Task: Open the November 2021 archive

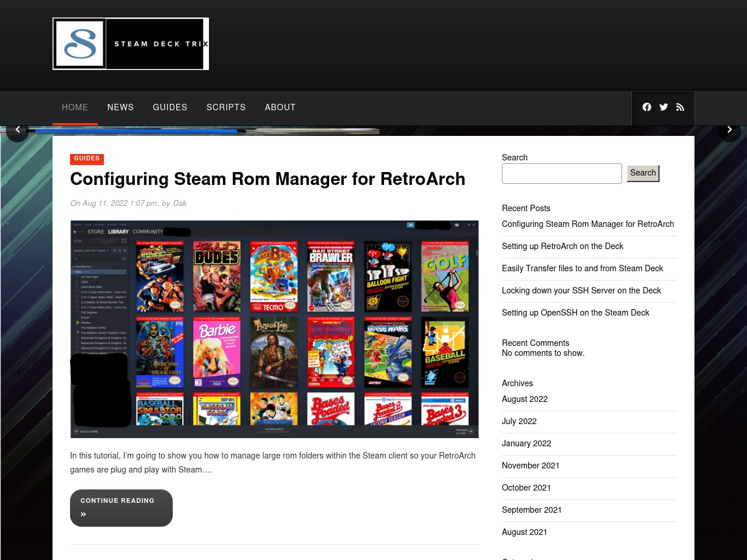Action: tap(530, 466)
